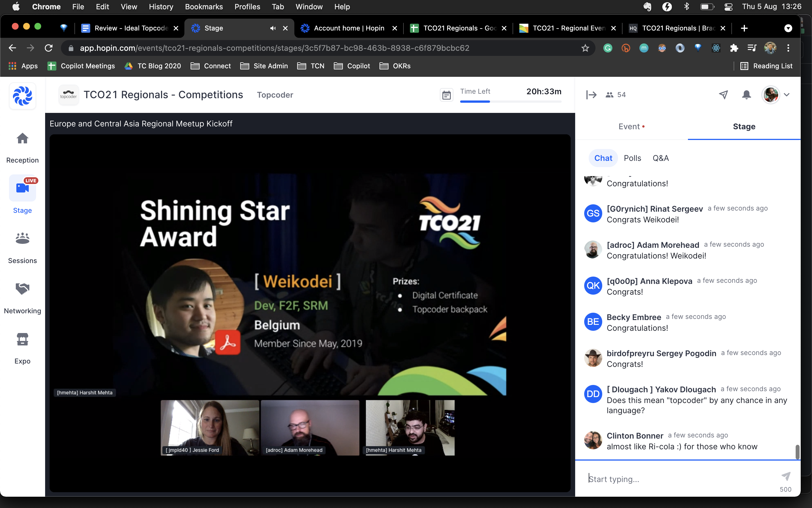The width and height of the screenshot is (812, 508).
Task: Open the TCN bookmarks folder
Action: 311,66
